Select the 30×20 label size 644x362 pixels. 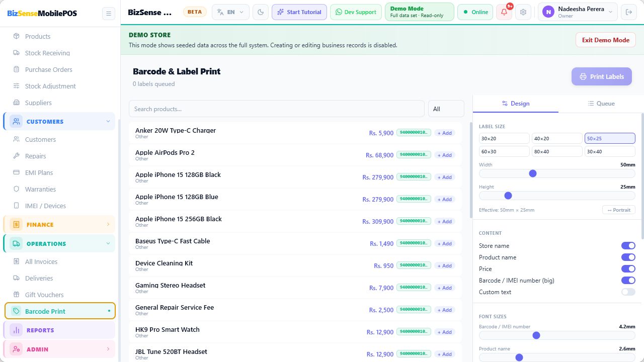504,138
